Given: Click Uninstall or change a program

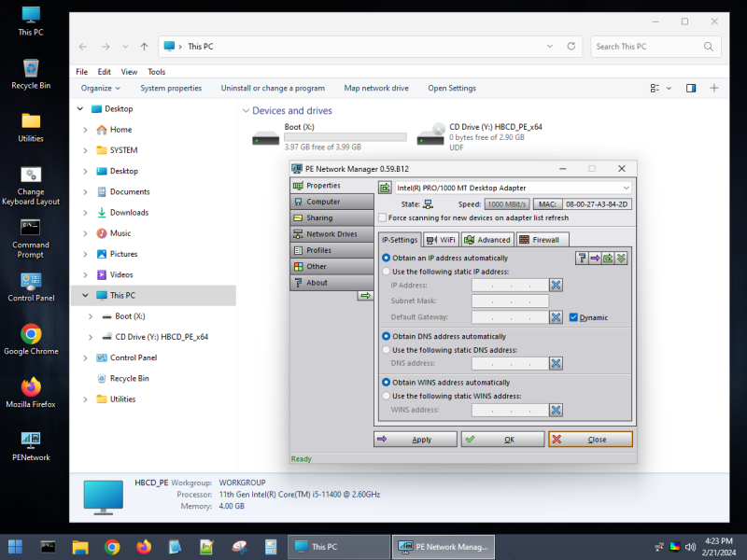Looking at the screenshot, I should coord(273,88).
